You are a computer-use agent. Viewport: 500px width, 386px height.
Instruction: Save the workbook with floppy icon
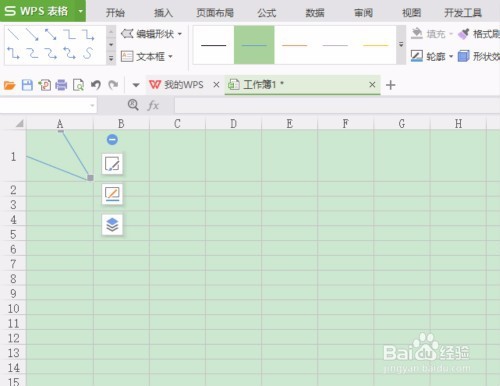point(27,85)
